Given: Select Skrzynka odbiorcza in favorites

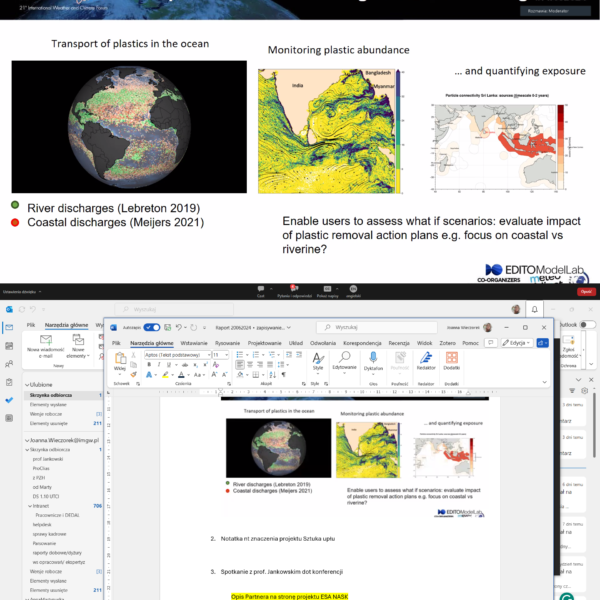Looking at the screenshot, I should click(63, 395).
